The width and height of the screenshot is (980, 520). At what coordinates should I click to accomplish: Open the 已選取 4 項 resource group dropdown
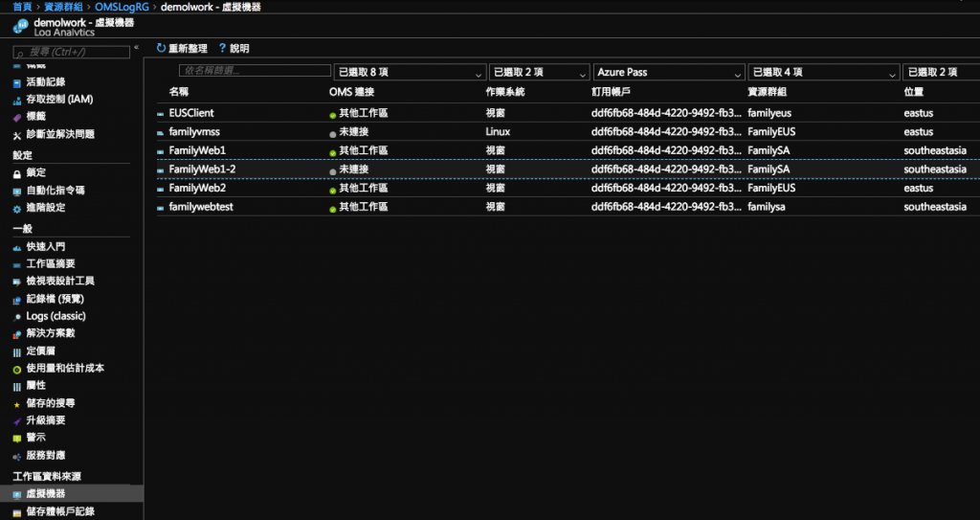tap(824, 72)
